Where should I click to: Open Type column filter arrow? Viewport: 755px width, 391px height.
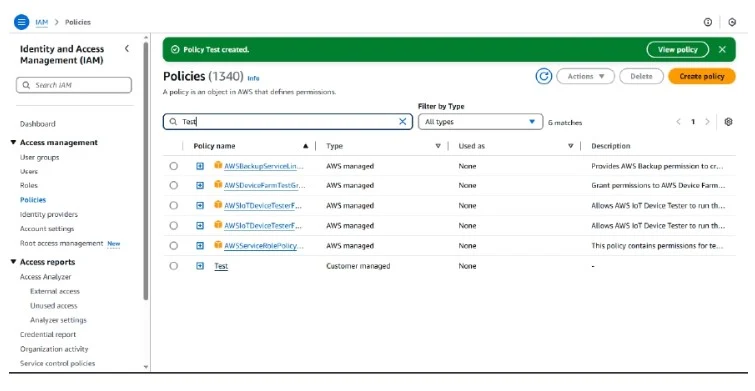click(438, 146)
